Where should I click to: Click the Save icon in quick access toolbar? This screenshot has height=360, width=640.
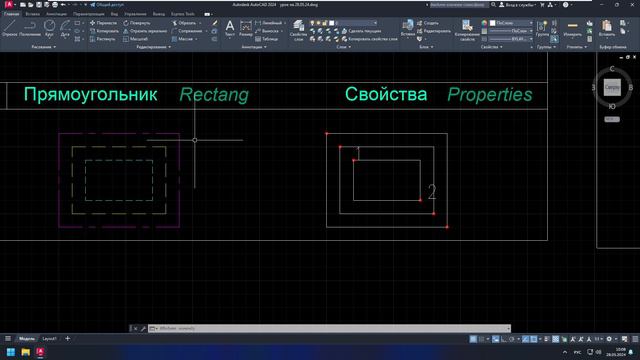39,5
